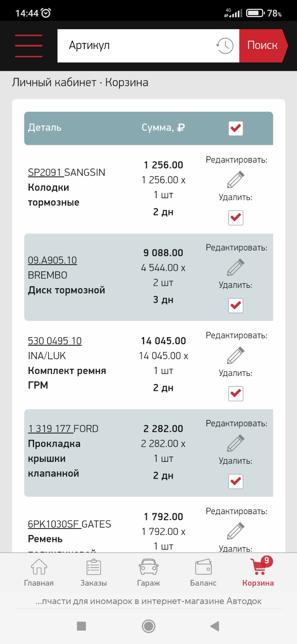Uncheck the 530 0495 10 checkbox

[236, 393]
